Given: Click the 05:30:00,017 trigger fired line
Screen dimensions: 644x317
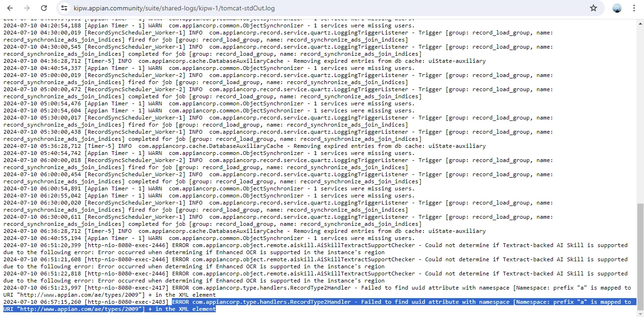Looking at the screenshot, I should click(278, 121).
